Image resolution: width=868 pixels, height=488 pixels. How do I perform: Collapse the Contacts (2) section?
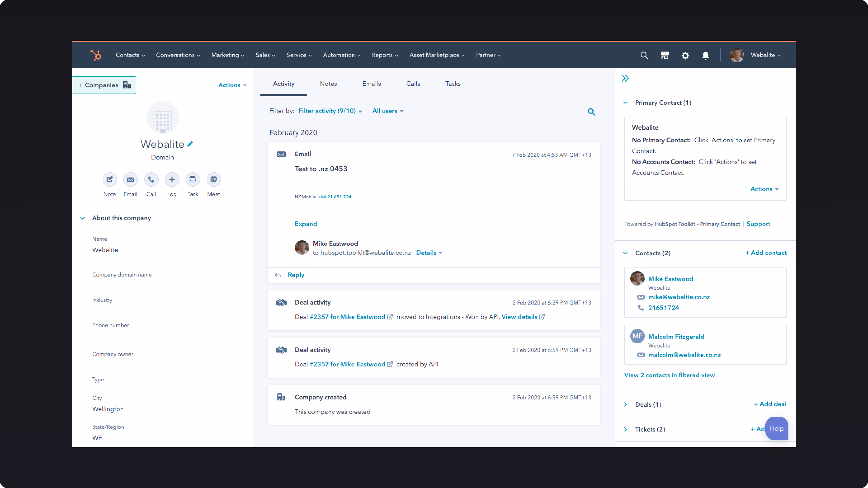pos(625,253)
